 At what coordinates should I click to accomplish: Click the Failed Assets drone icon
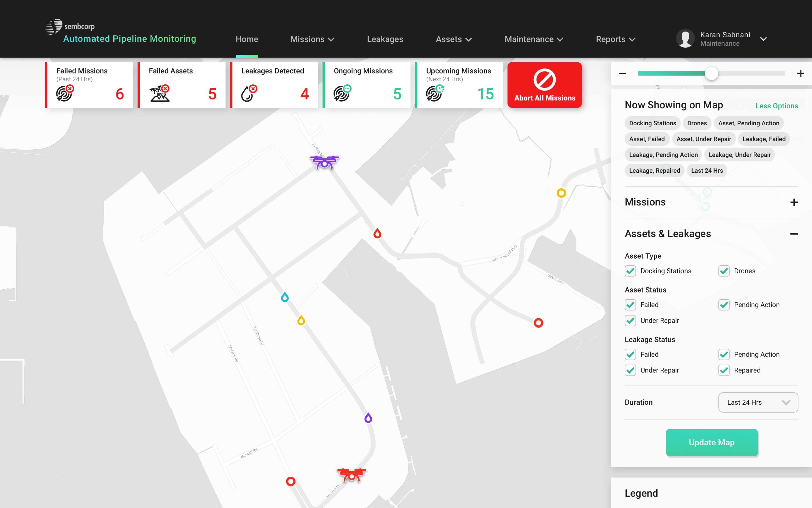pos(159,93)
